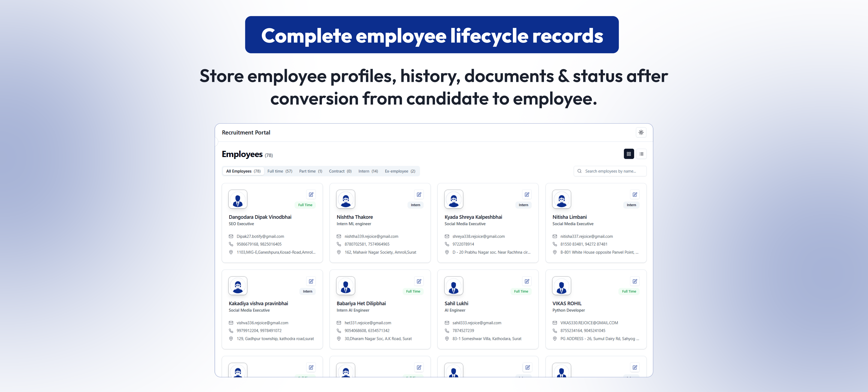Toggle the light/dark theme sun icon

pyautogui.click(x=641, y=133)
